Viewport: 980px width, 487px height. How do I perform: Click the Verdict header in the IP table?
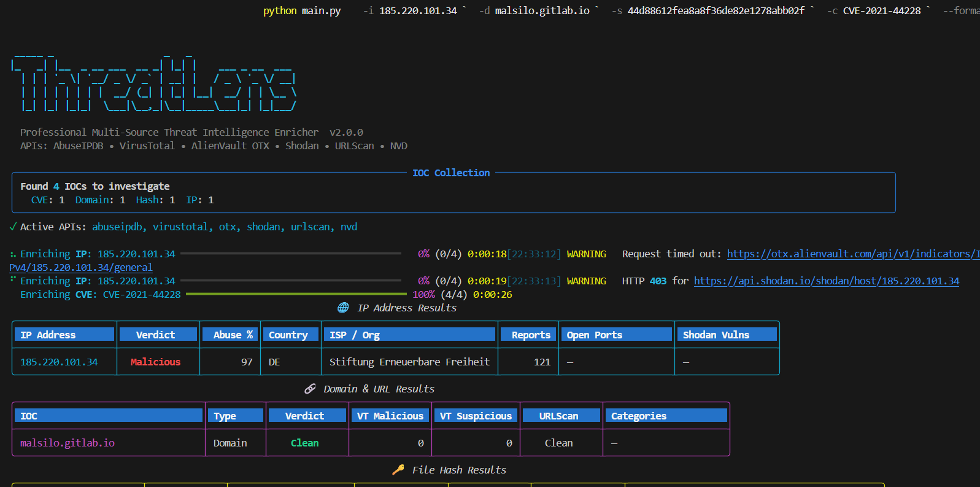tap(158, 335)
